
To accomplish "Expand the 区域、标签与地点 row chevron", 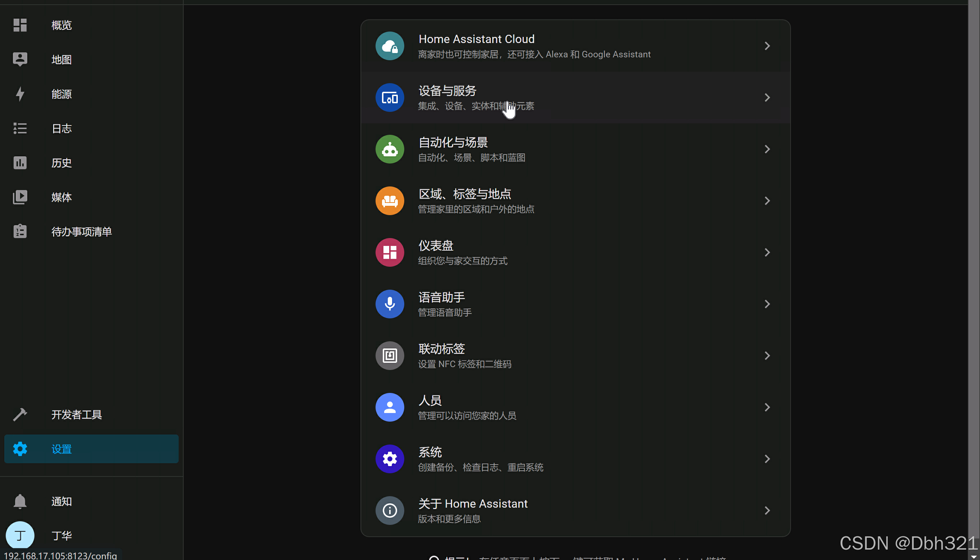I will [x=767, y=201].
